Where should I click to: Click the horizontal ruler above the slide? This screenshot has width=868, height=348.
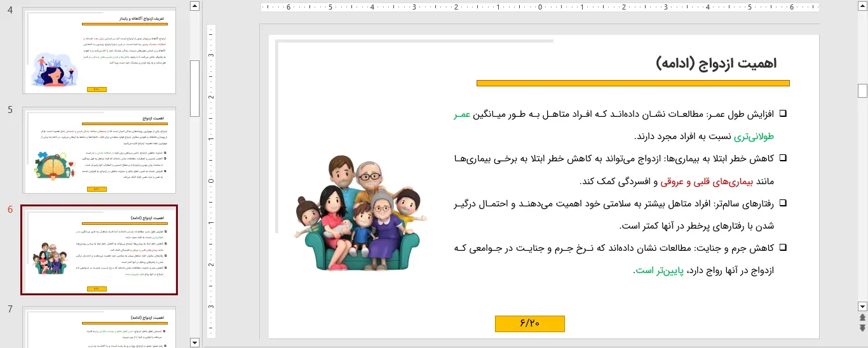tap(539, 8)
